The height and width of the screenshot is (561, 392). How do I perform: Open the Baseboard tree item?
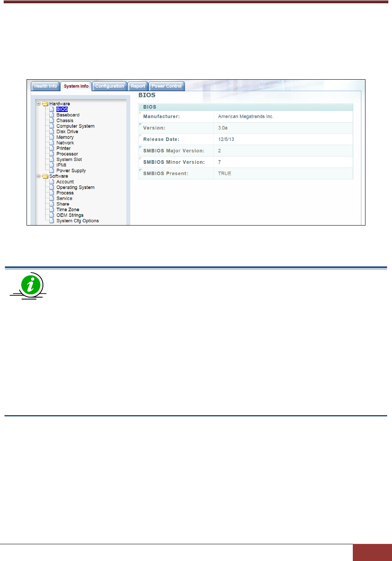coord(68,115)
